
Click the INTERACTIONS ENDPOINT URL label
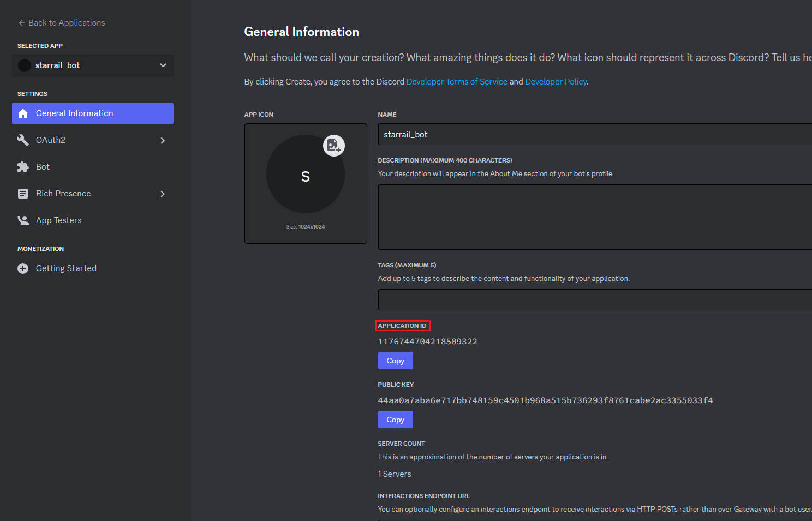[x=423, y=496]
